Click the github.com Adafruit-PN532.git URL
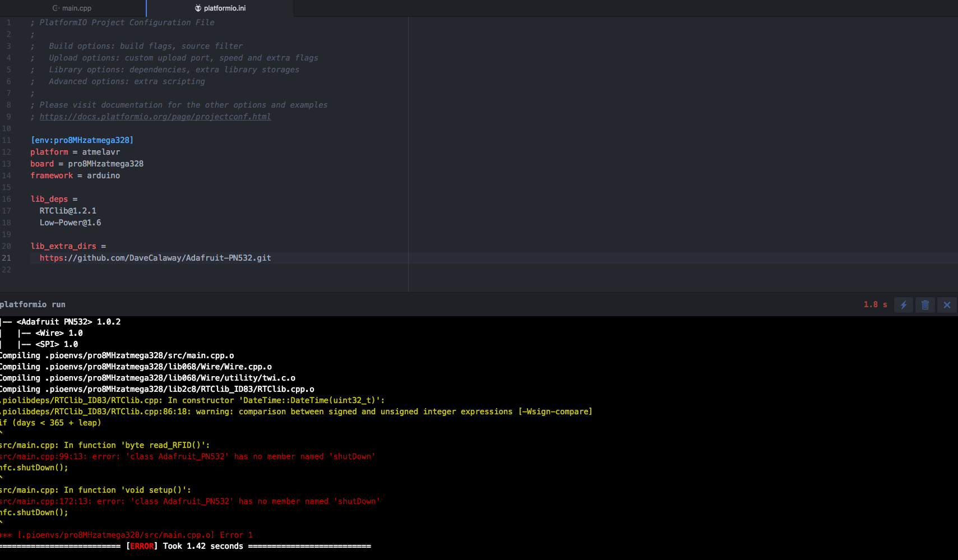 pyautogui.click(x=155, y=258)
